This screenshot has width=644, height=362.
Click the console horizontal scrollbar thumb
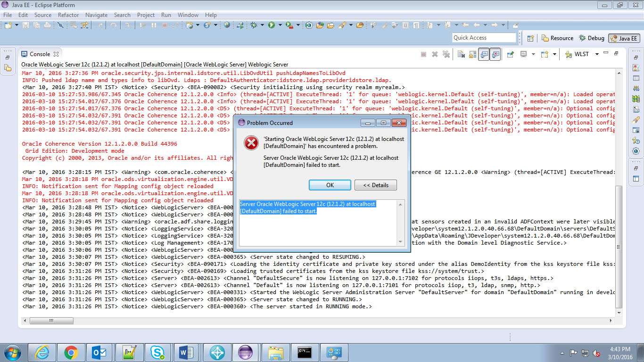pyautogui.click(x=51, y=321)
